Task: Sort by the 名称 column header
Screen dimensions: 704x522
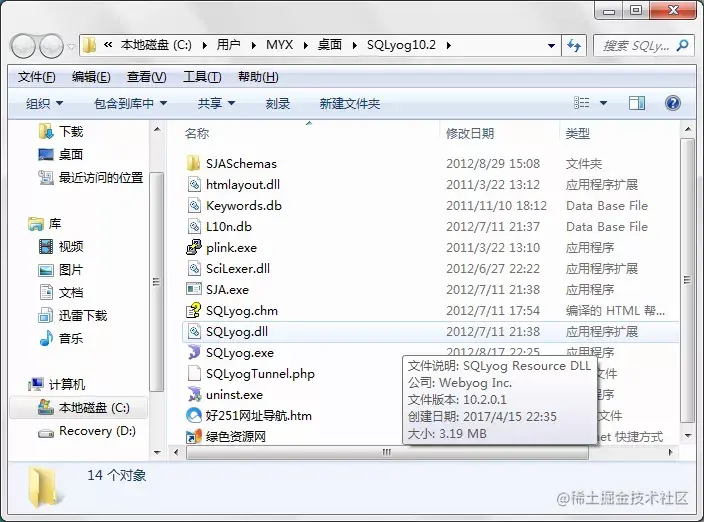Action: coord(197,133)
